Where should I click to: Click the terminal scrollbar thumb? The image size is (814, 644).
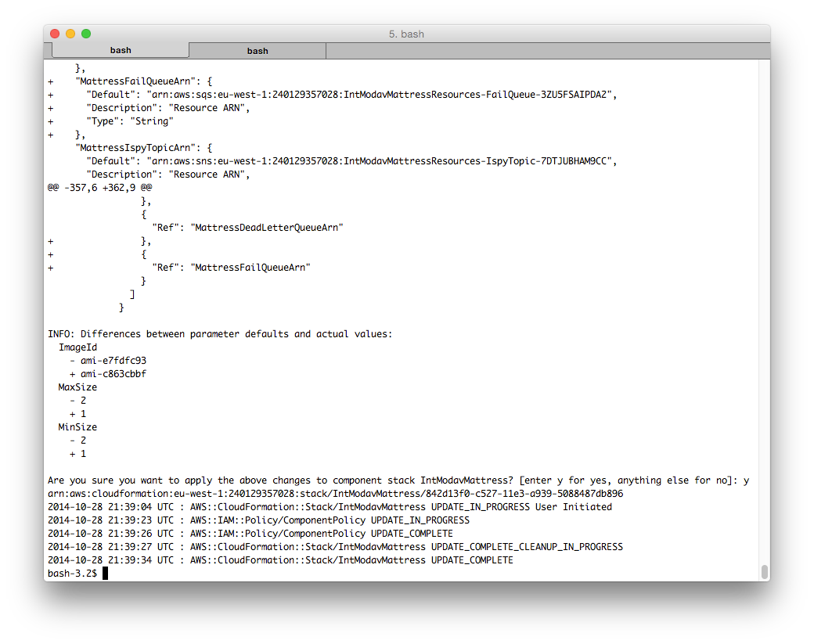coord(764,571)
